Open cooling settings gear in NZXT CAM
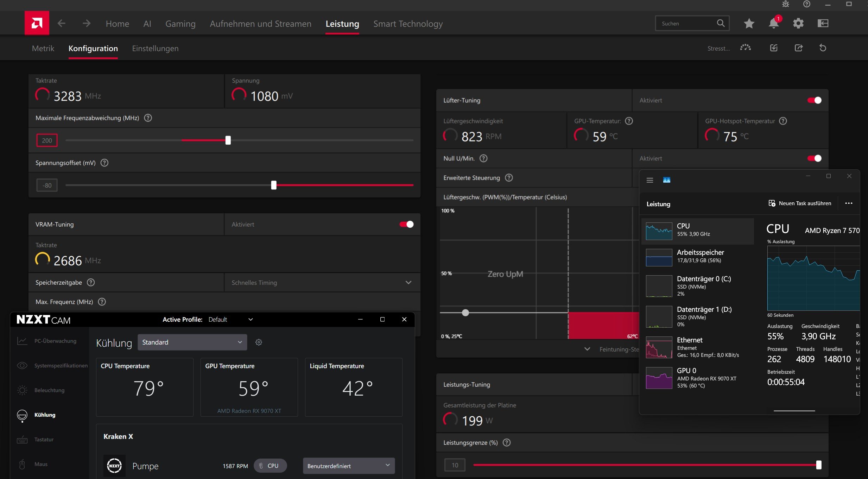The height and width of the screenshot is (479, 868). tap(259, 342)
